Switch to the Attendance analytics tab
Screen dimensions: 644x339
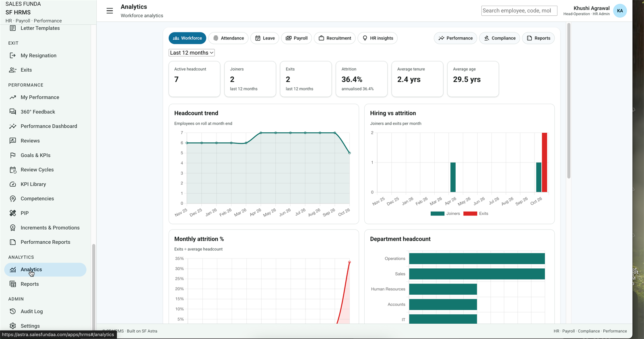click(x=228, y=38)
